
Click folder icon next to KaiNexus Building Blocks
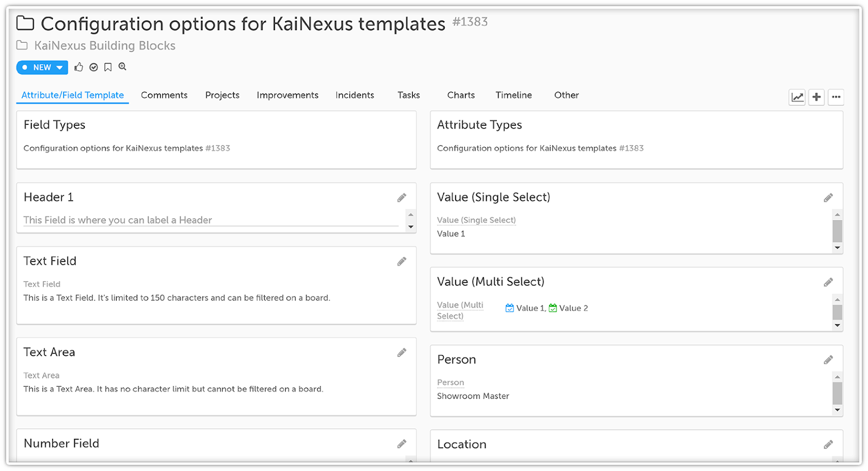[x=22, y=45]
